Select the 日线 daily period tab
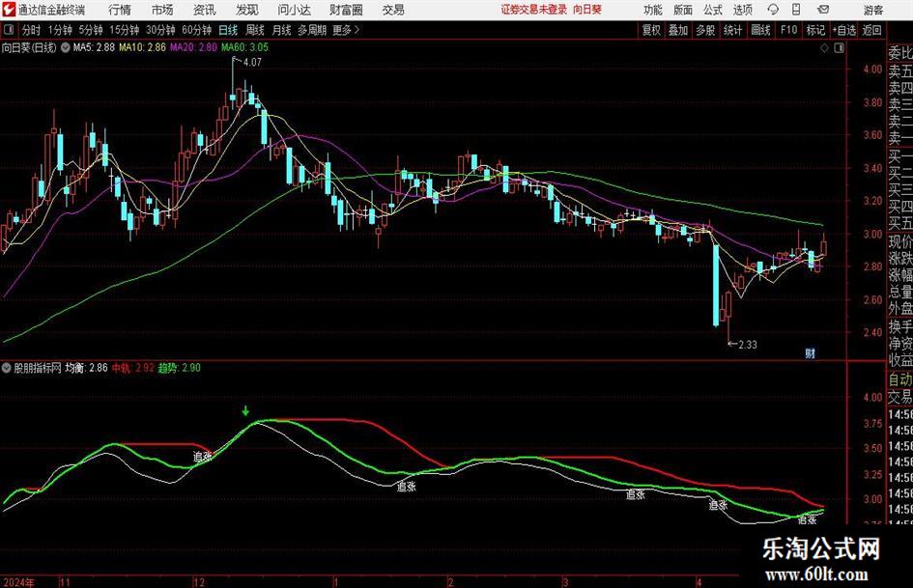913x588 pixels. (x=228, y=30)
